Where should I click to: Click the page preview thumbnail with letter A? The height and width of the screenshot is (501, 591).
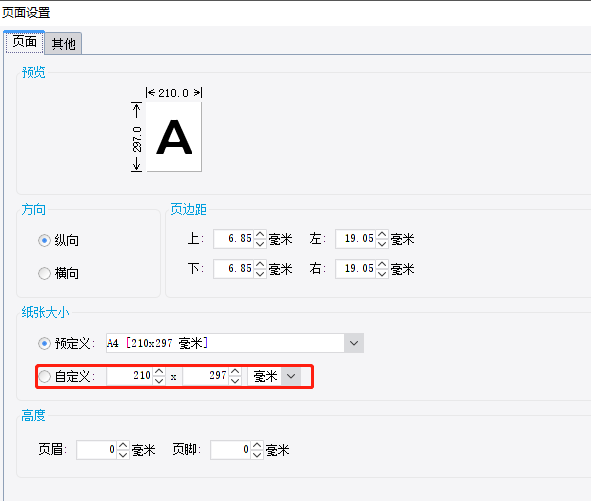click(174, 137)
